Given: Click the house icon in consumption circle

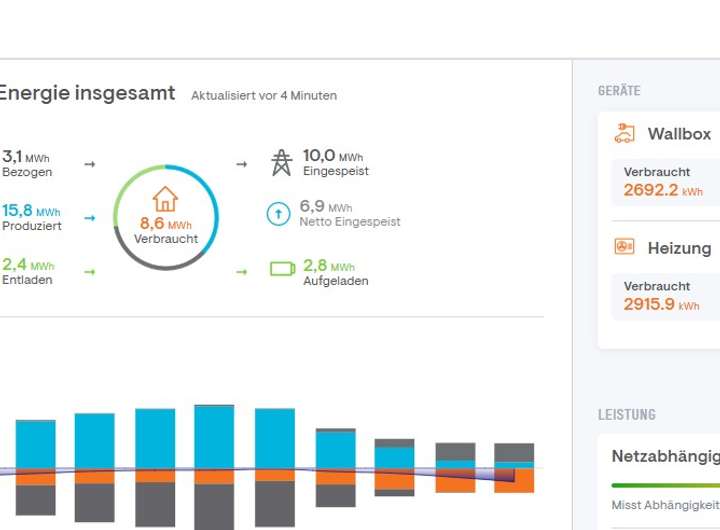Looking at the screenshot, I should coord(165,199).
